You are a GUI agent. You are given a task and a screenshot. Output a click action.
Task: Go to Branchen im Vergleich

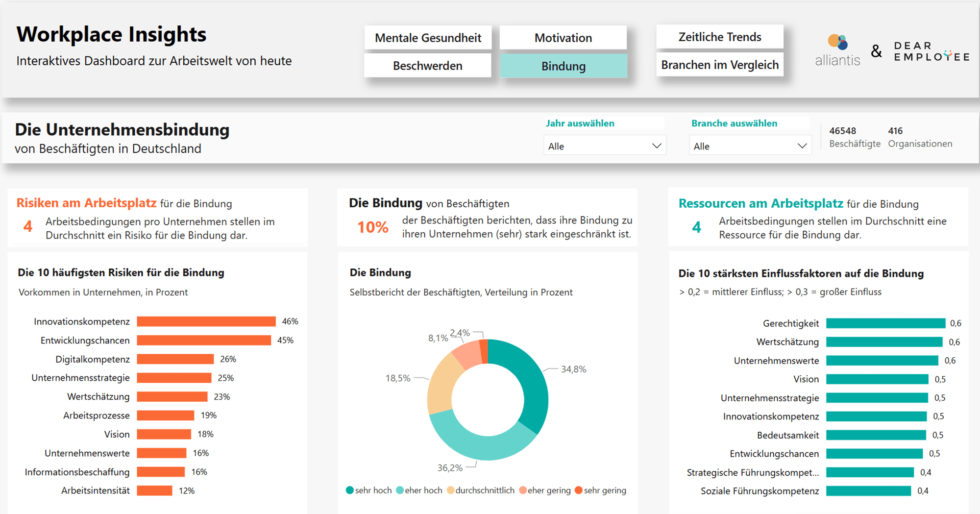click(x=720, y=65)
